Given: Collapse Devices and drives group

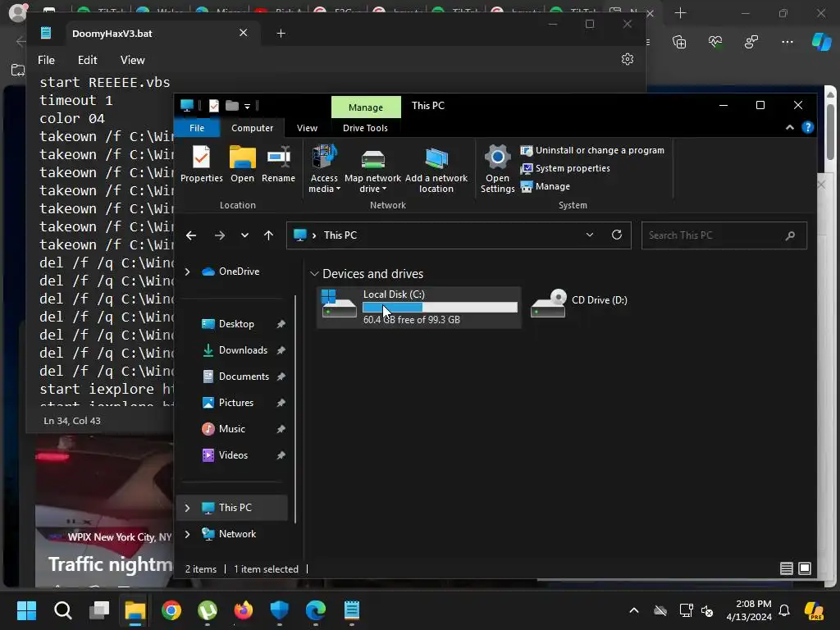Looking at the screenshot, I should pos(314,274).
